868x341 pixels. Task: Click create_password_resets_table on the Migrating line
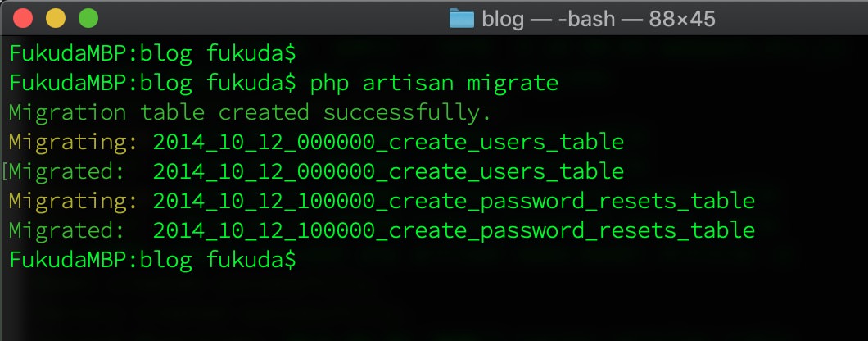tap(454, 201)
